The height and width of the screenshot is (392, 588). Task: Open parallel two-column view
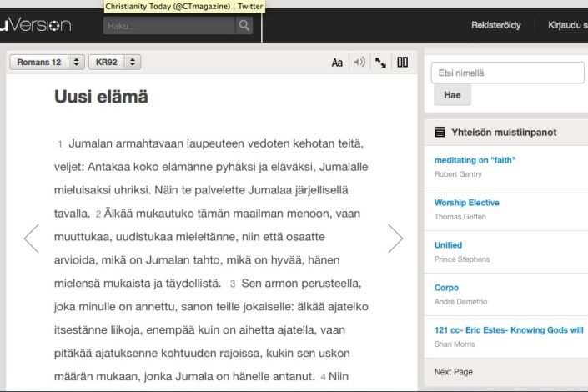coord(402,62)
